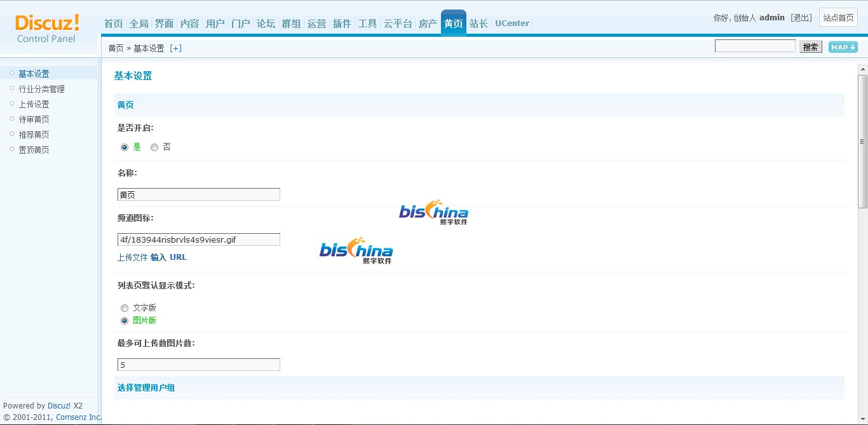
Task: Click the scrollbar up arrow
Action: (x=862, y=69)
